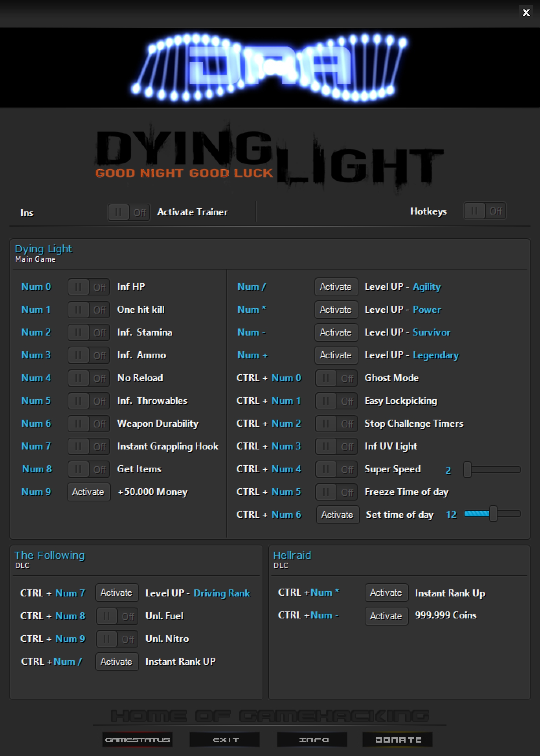Toggle Easy Lockpicking on
Screen dimensions: 540x756
click(336, 401)
